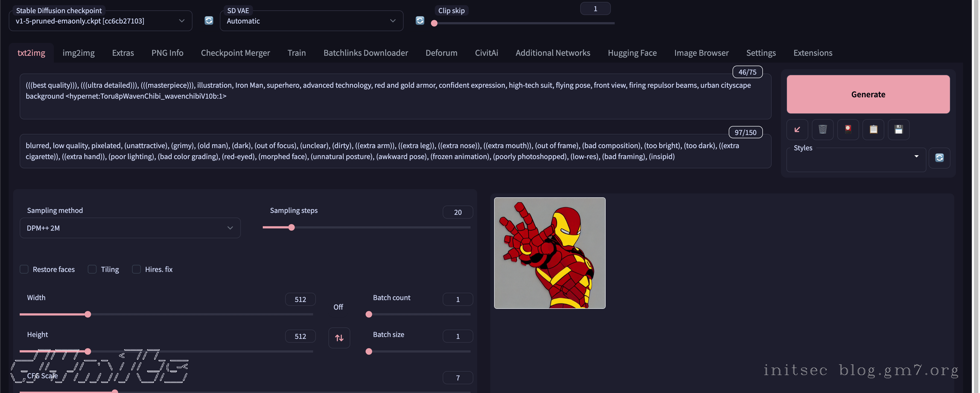980x393 pixels.
Task: Toggle the Tiling checkbox
Action: pyautogui.click(x=92, y=269)
